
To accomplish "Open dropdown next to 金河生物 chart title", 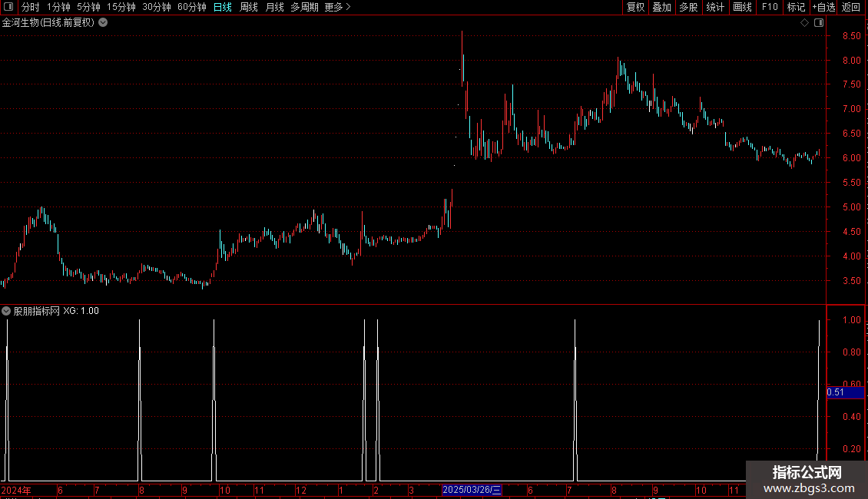I will (103, 23).
